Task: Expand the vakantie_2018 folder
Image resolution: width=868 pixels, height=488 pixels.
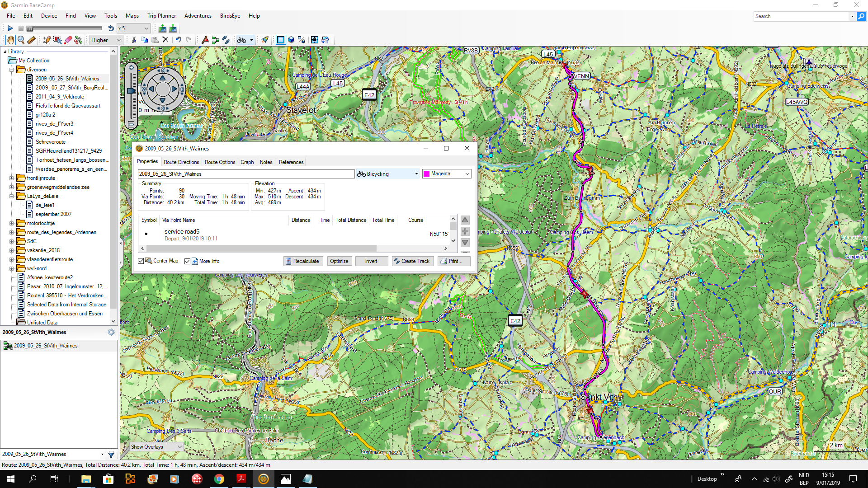Action: [12, 250]
